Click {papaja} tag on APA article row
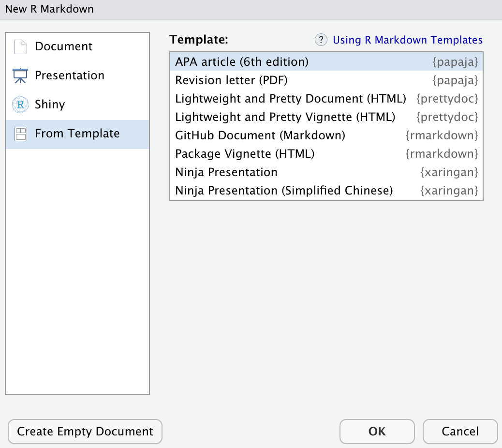Screen dimensions: 502x448 point(455,62)
